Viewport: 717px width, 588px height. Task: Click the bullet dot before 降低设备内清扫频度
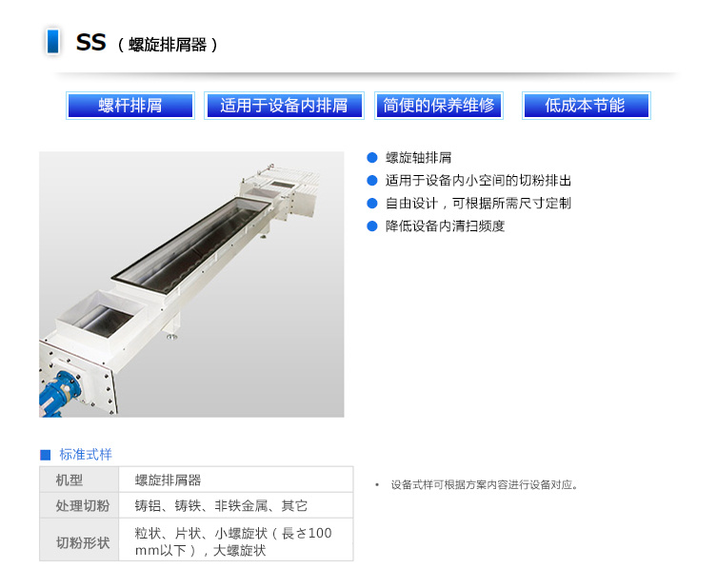pos(372,226)
